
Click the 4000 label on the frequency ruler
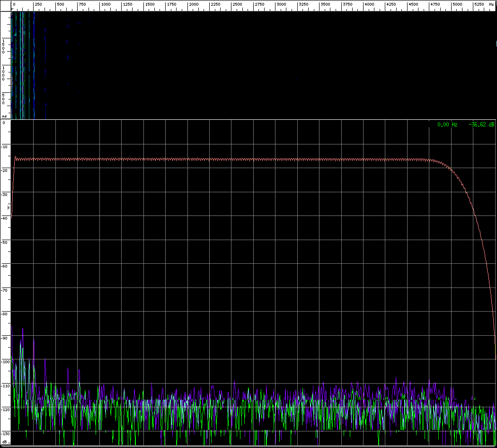[369, 4]
